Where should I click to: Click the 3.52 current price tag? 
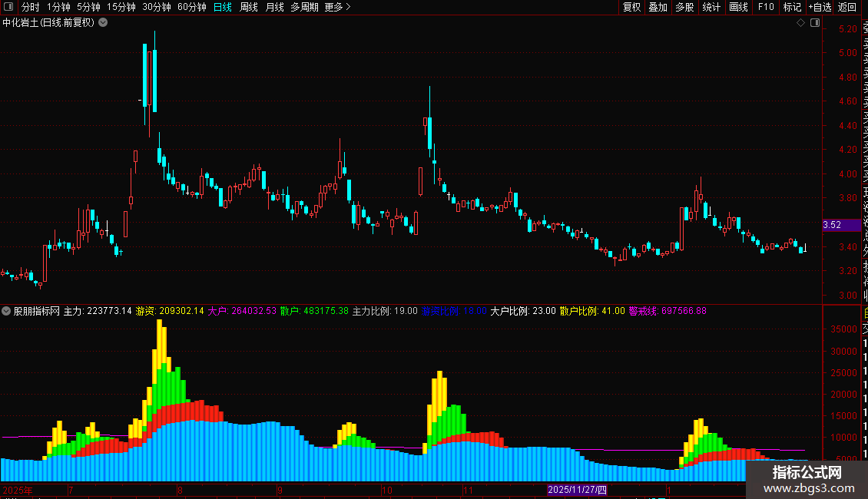[841, 225]
